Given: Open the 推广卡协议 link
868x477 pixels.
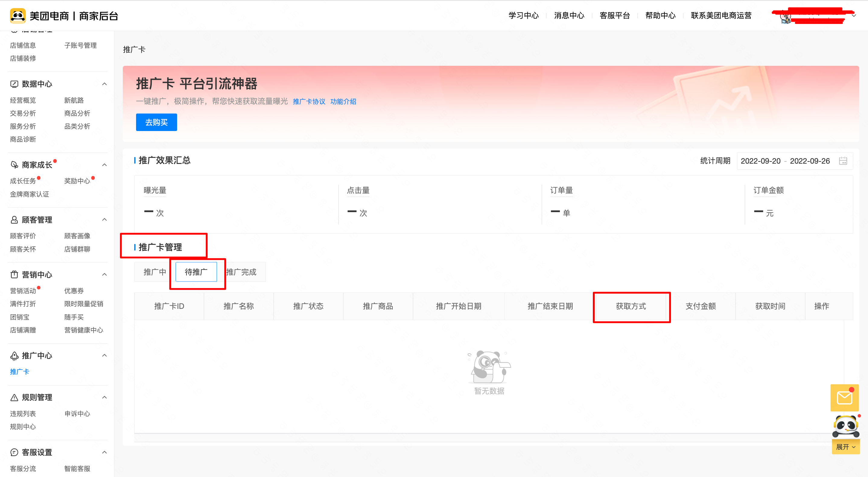Looking at the screenshot, I should click(x=309, y=101).
